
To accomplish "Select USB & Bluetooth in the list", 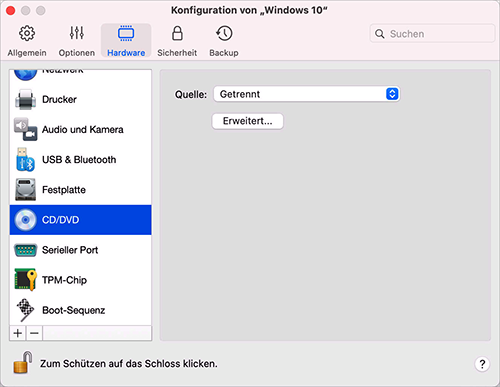I will click(x=81, y=160).
